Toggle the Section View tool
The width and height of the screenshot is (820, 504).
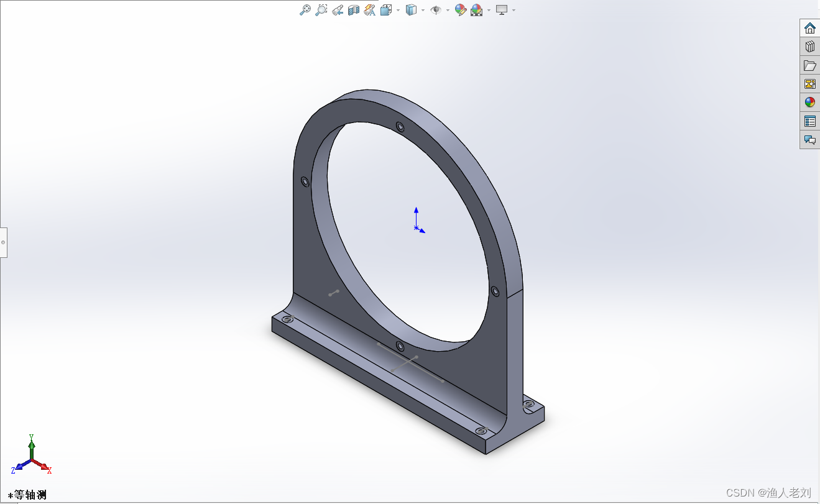coord(354,10)
